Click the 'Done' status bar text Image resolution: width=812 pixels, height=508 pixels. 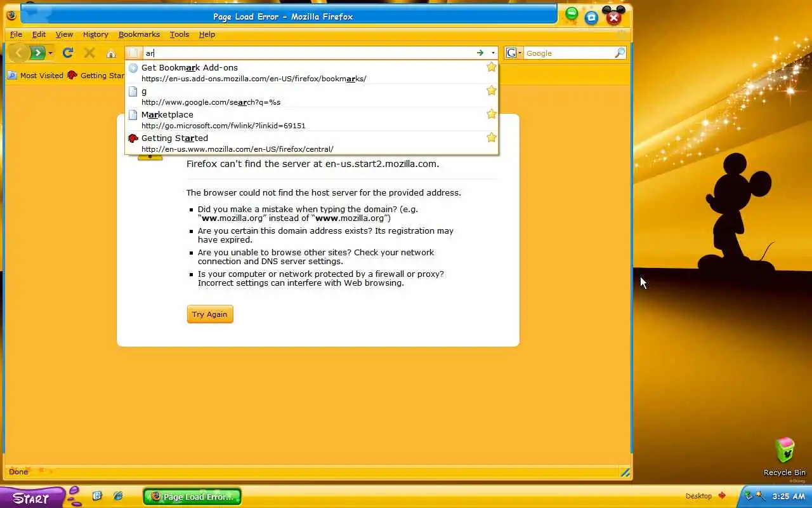[x=18, y=472]
